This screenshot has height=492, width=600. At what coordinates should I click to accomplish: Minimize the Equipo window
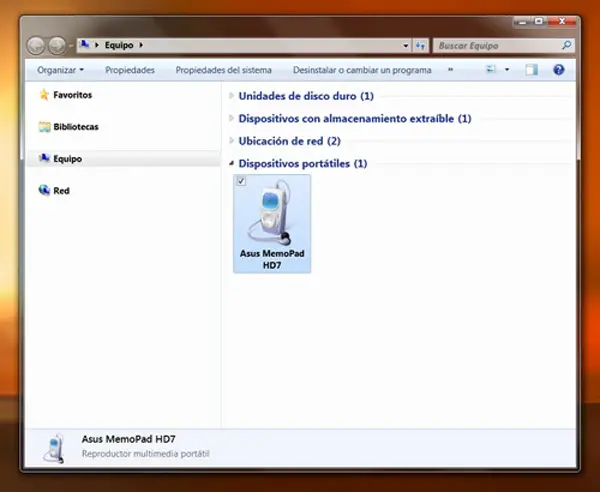click(x=523, y=22)
